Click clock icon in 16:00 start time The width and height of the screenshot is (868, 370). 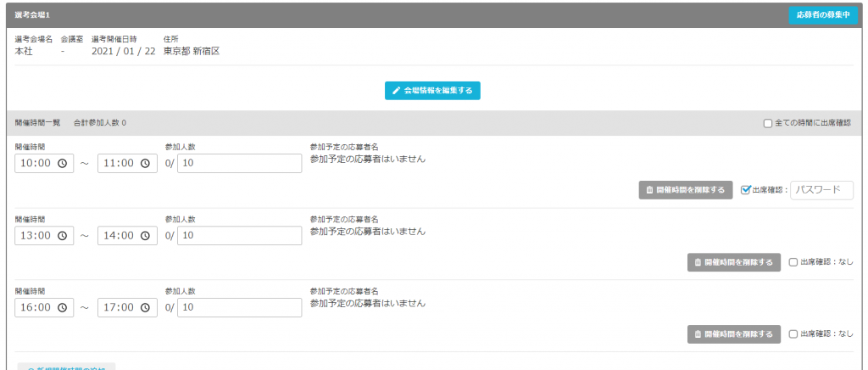61,306
